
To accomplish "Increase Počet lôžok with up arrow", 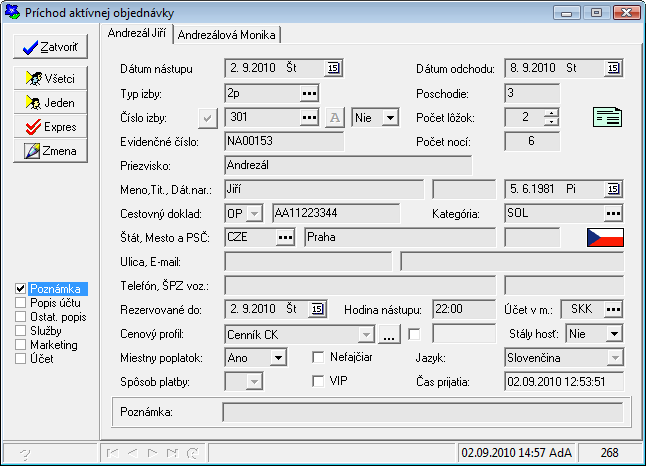I will click(551, 113).
